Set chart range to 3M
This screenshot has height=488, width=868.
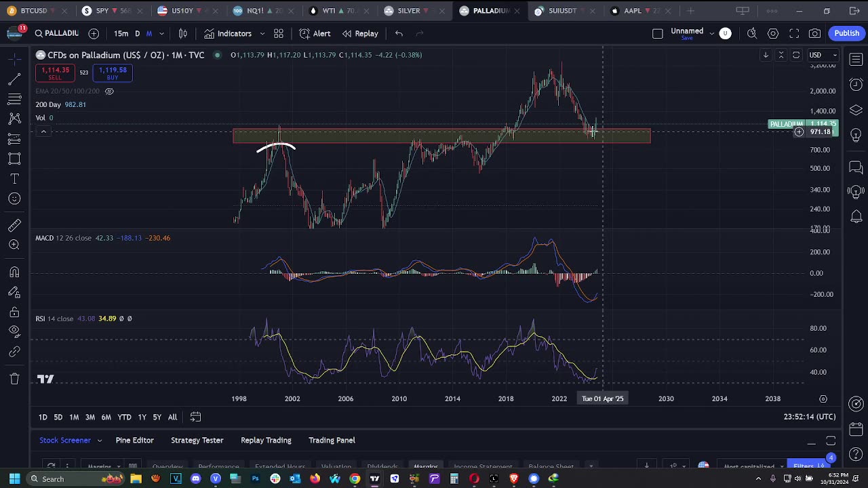90,417
